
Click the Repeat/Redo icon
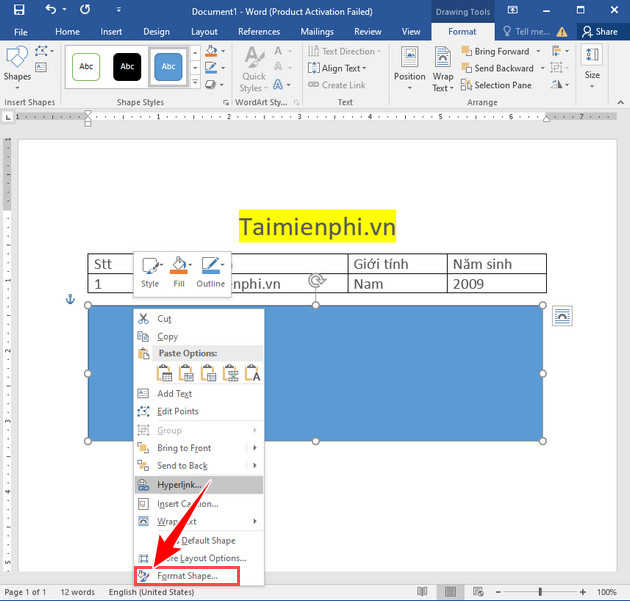[x=85, y=10]
